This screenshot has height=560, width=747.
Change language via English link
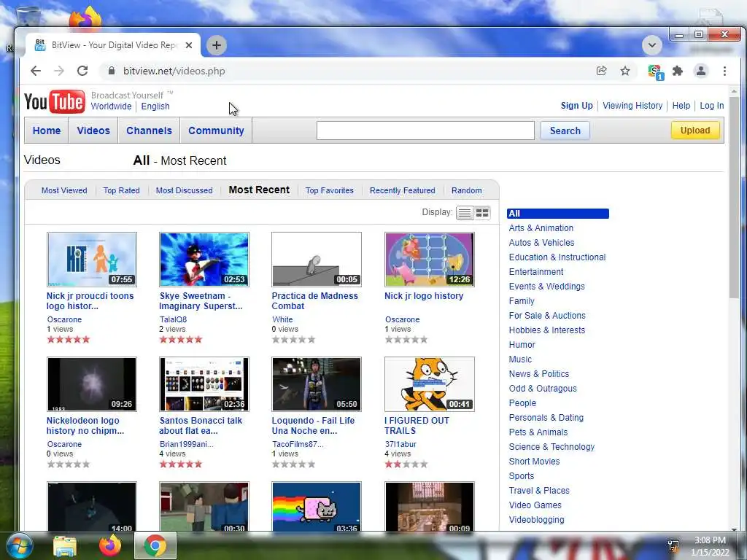click(x=155, y=106)
